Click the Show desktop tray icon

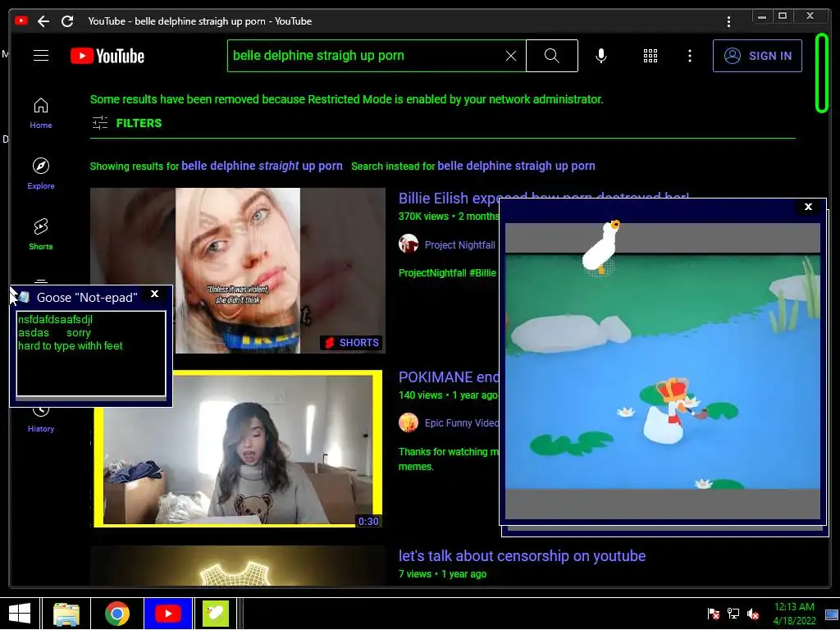(832, 614)
